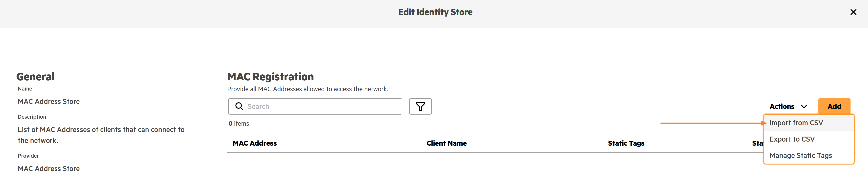Click the General section heading
This screenshot has width=868, height=189.
35,77
